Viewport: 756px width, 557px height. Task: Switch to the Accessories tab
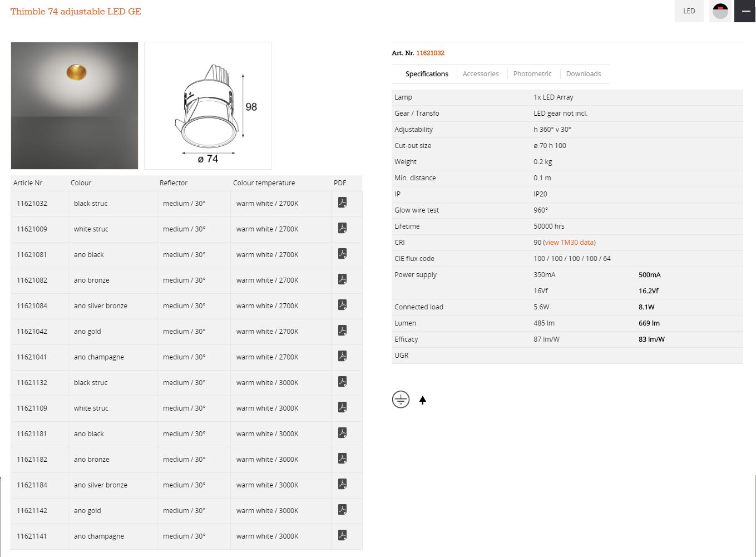(x=480, y=73)
